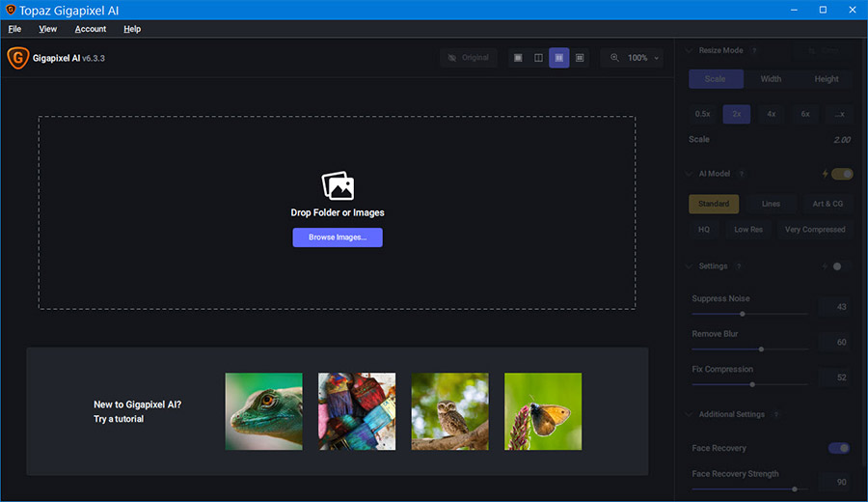
Task: Open the 100% zoom dropdown
Action: [x=632, y=58]
